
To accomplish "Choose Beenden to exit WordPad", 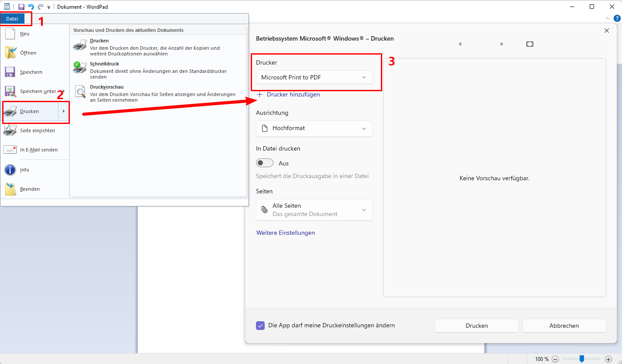I will pyautogui.click(x=35, y=189).
